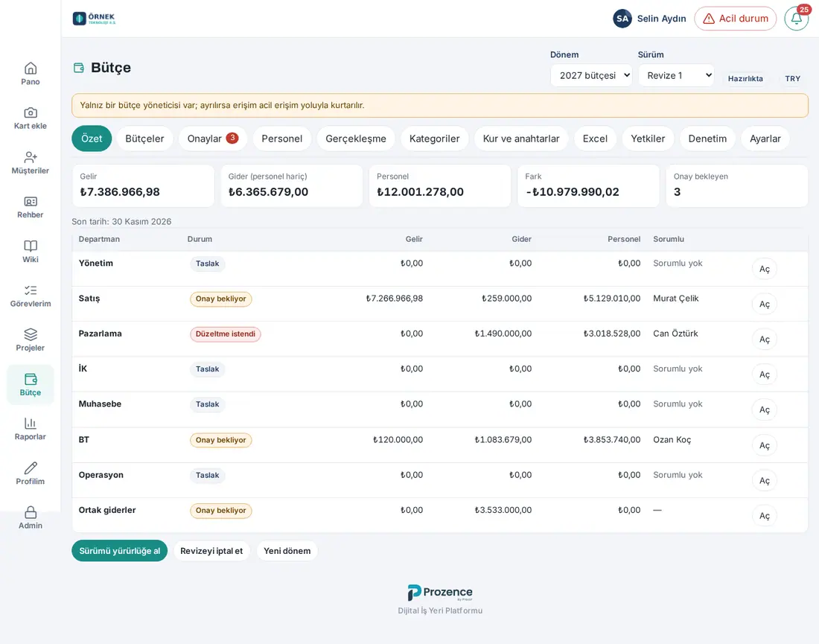The width and height of the screenshot is (819, 644).
Task: Open the Admin lock icon
Action: [x=31, y=512]
